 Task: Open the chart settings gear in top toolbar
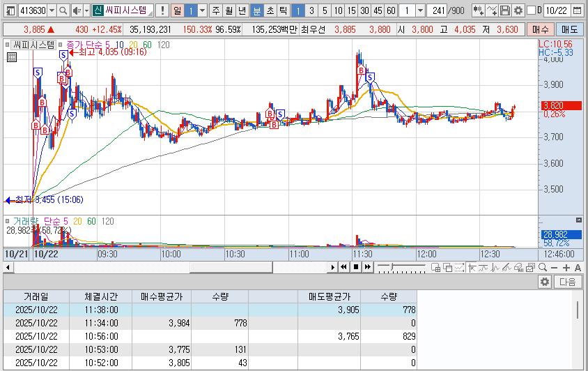518,10
